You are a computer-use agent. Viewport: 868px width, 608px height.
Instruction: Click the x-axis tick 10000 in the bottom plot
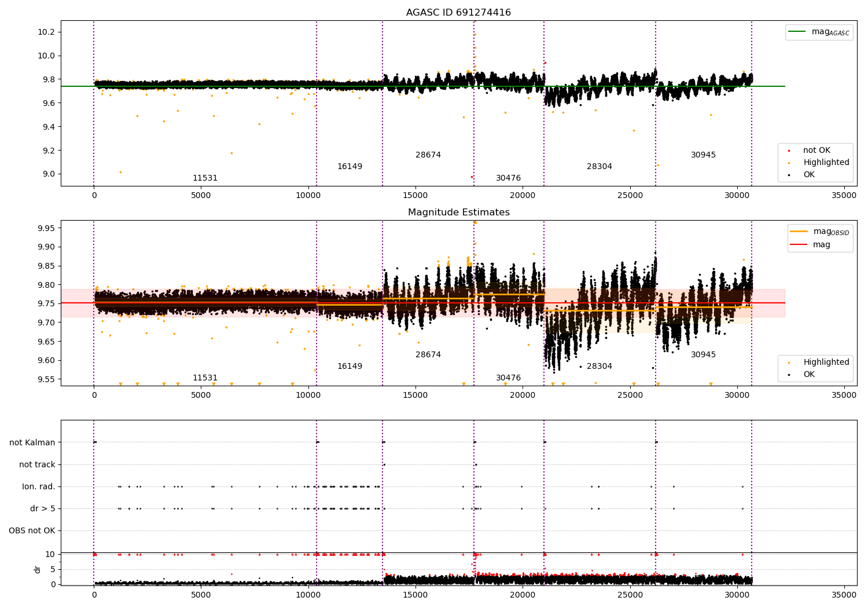(x=308, y=595)
